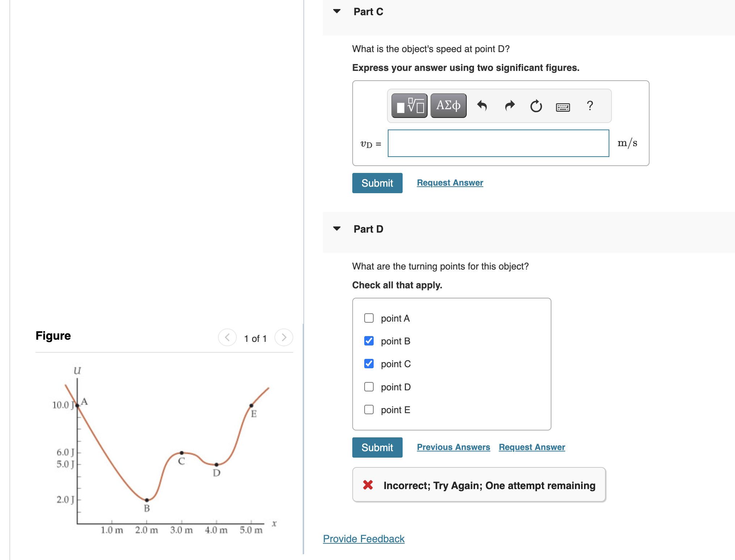Uncheck the point B checkbox
This screenshot has height=560, width=735.
[x=368, y=340]
